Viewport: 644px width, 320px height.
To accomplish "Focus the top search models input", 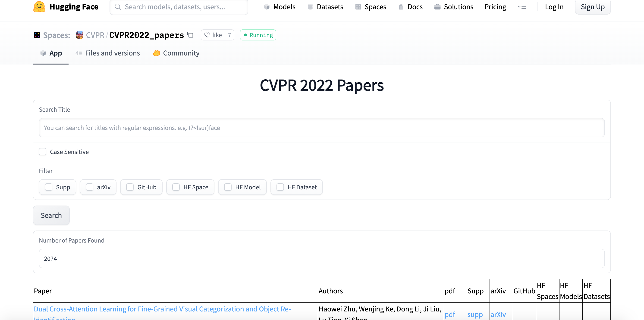I will 179,7.
